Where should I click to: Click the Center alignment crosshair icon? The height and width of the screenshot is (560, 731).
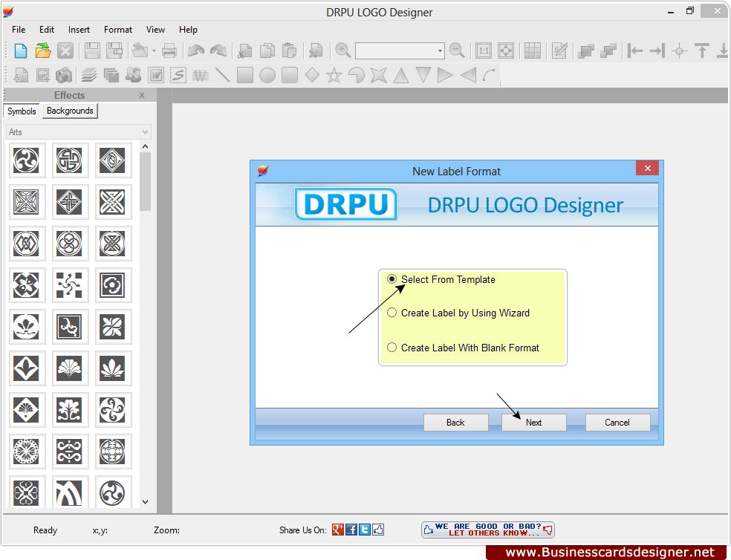(680, 51)
